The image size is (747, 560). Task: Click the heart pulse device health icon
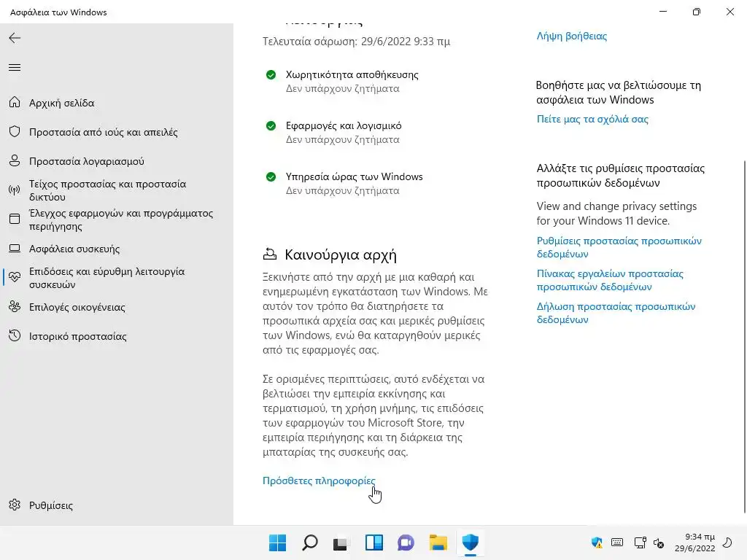[15, 277]
